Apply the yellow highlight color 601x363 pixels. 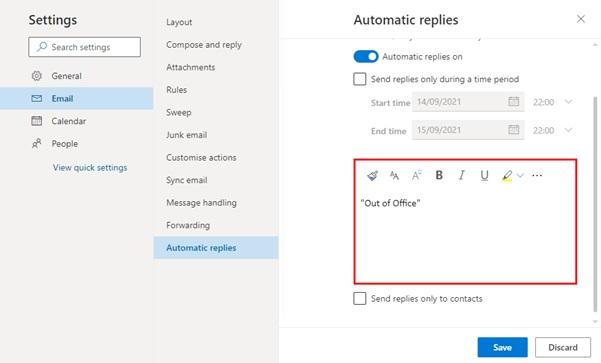[x=507, y=176]
